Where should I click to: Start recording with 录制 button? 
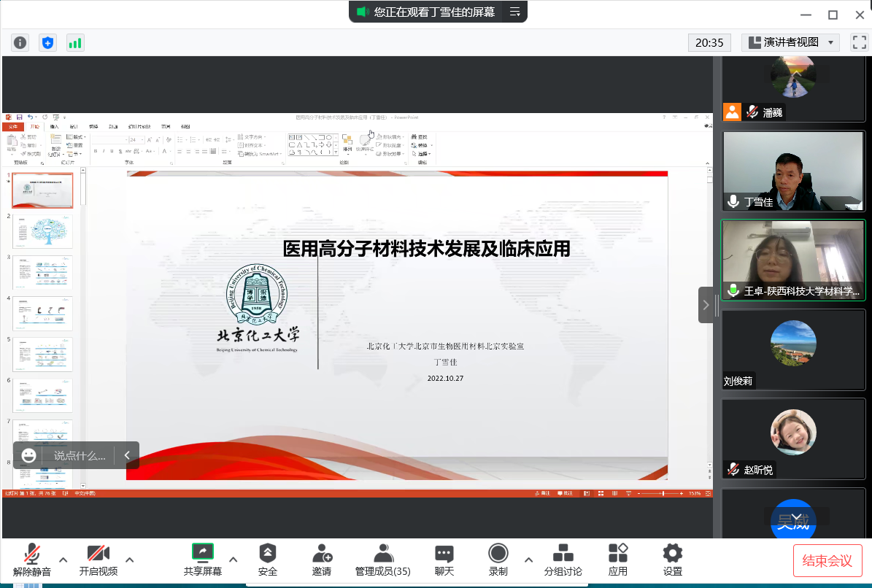tap(498, 560)
